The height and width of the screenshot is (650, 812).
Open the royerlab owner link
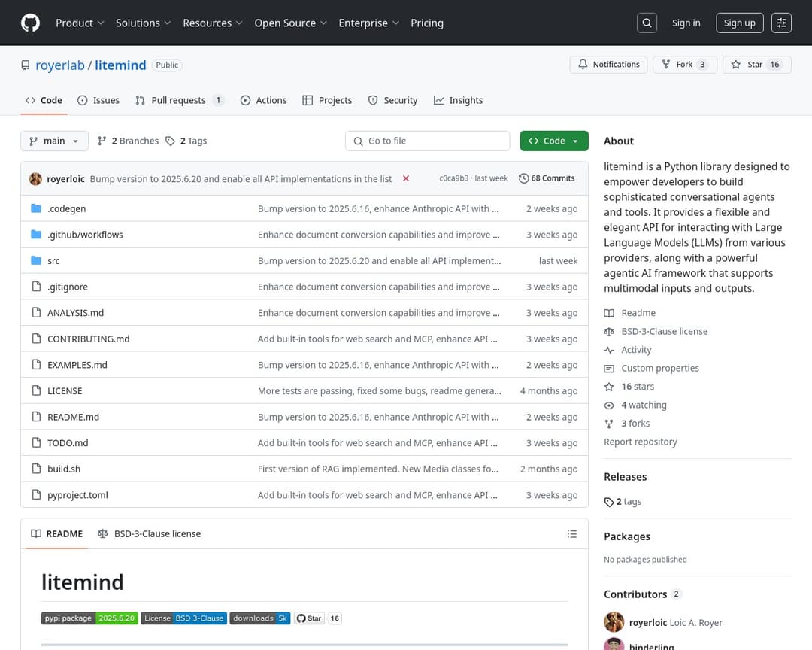(x=60, y=65)
